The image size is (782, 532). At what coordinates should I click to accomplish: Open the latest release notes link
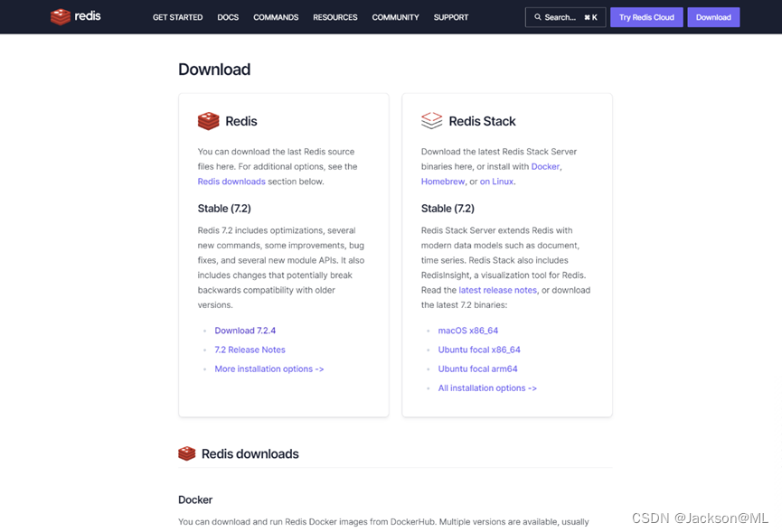pos(498,290)
